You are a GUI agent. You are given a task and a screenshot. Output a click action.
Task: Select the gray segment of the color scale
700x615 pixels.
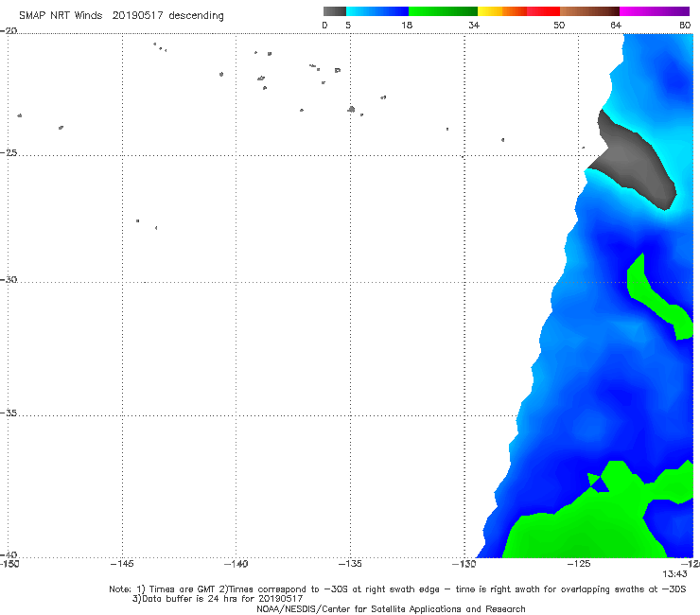[x=335, y=11]
